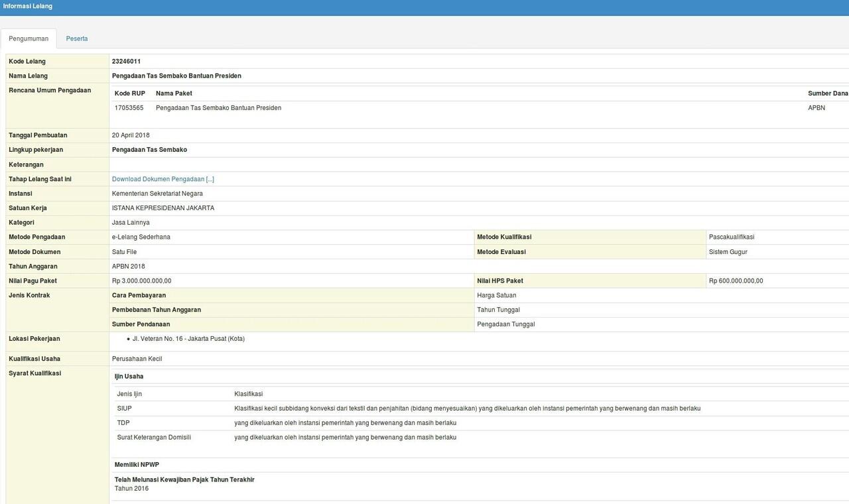Select the Surat Keterangan Domisili row label
The image size is (849, 504).
click(154, 438)
